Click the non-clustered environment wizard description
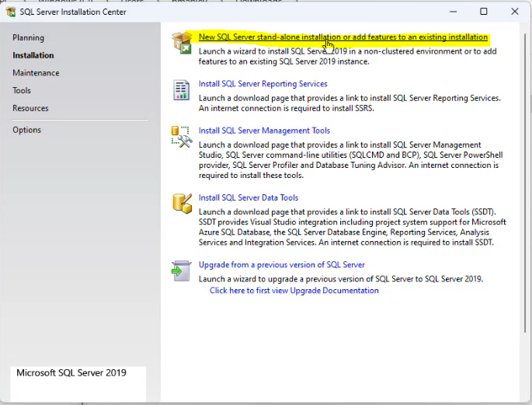This screenshot has width=532, height=405. (347, 56)
